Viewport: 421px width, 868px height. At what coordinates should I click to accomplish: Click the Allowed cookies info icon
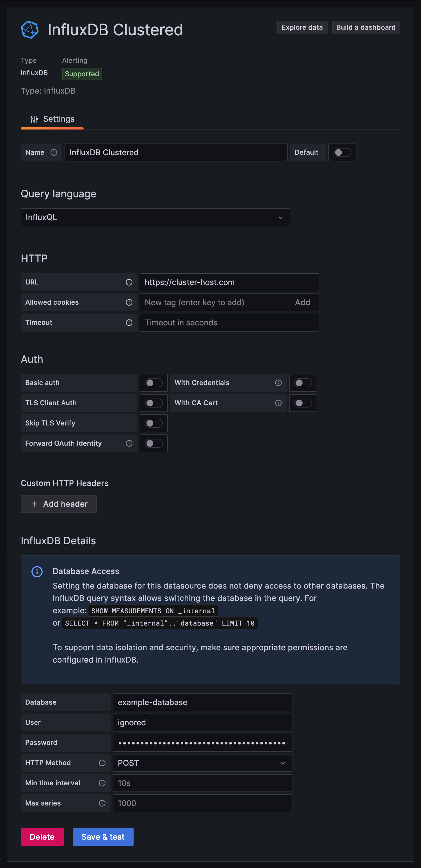tap(129, 302)
